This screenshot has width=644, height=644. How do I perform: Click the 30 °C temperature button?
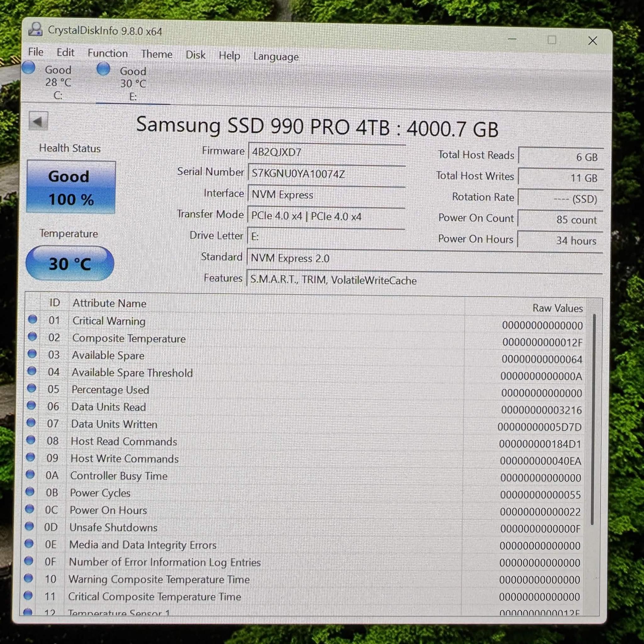[x=70, y=264]
